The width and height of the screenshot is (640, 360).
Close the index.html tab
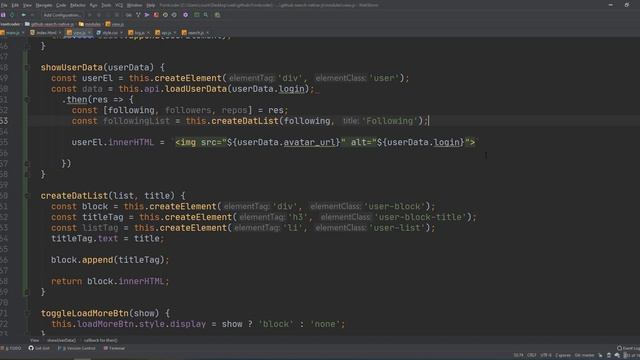click(x=60, y=33)
